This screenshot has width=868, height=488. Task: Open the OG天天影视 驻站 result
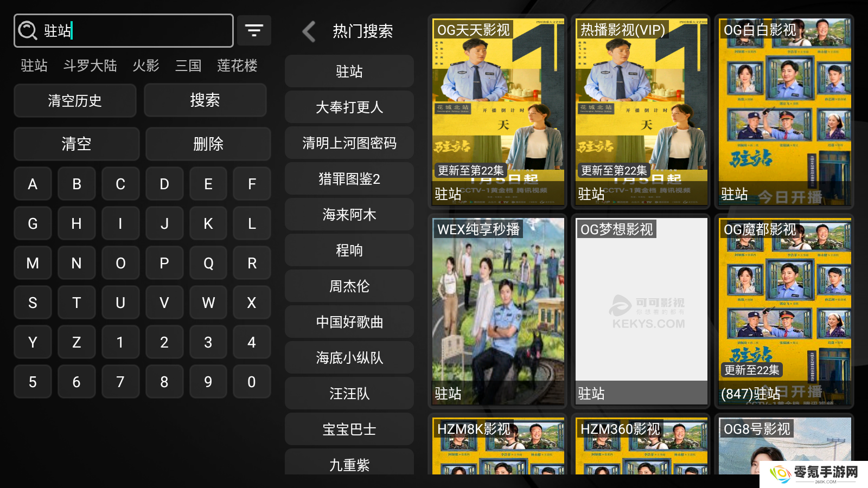[498, 112]
